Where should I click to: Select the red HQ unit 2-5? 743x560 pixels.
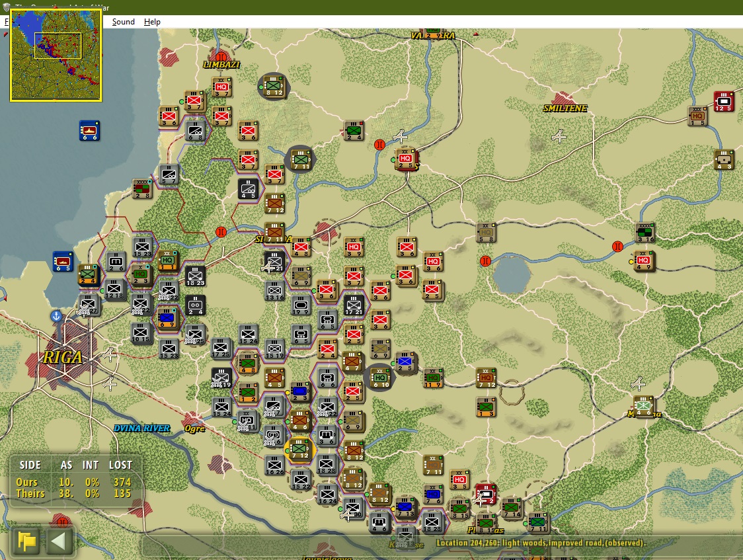[406, 158]
